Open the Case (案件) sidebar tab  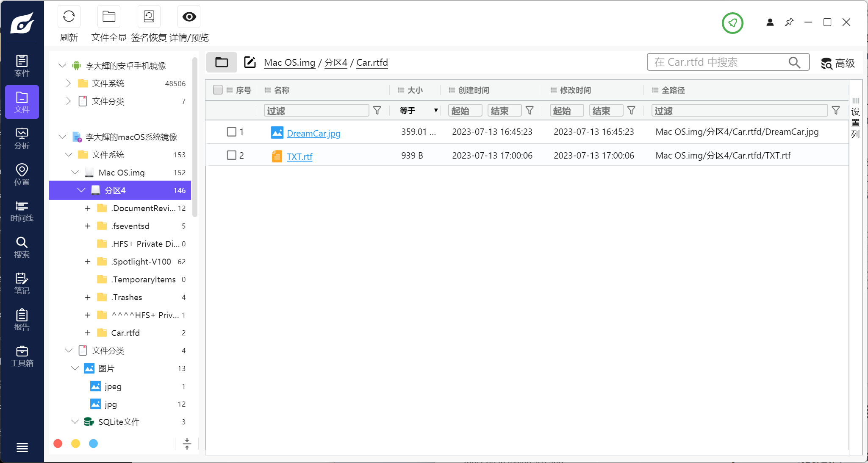coord(22,66)
